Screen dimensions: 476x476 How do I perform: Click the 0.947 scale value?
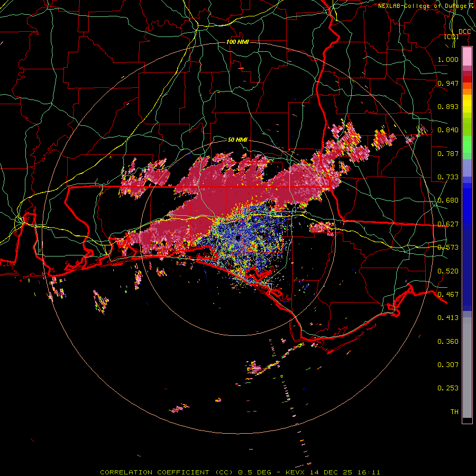pyautogui.click(x=448, y=83)
